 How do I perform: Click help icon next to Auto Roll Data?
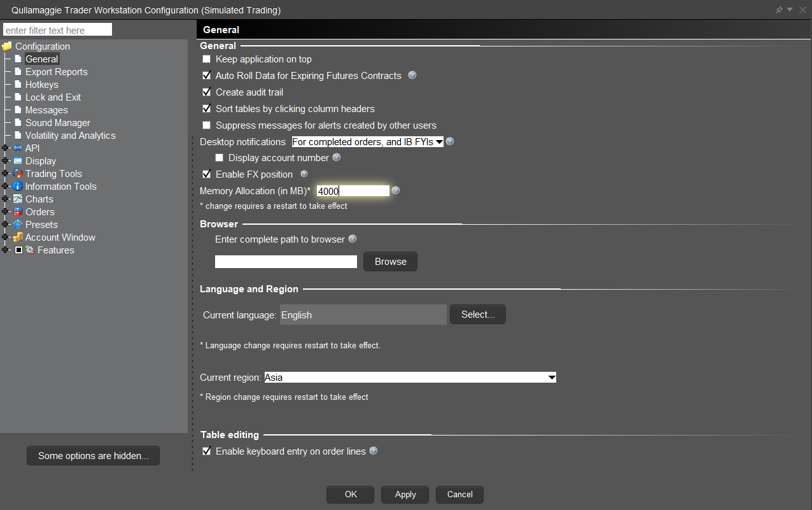tap(412, 75)
